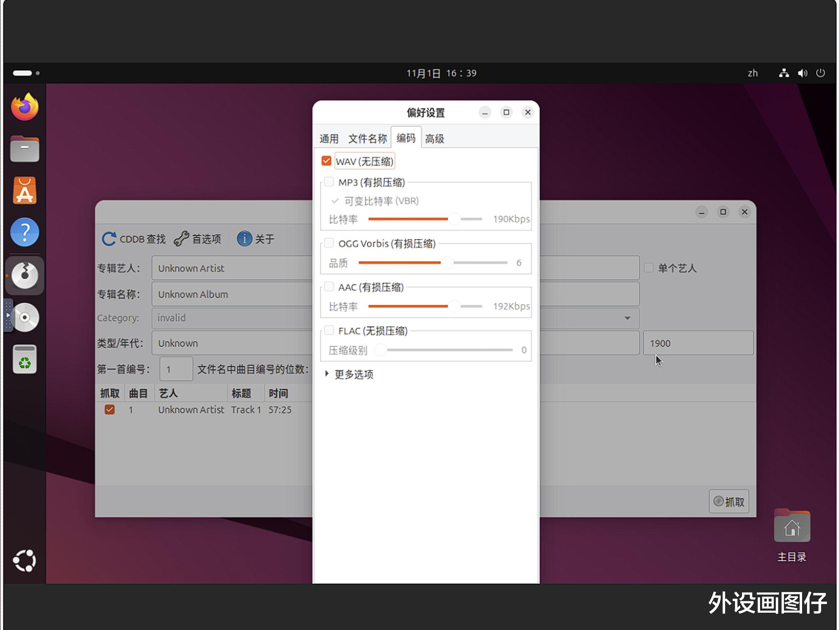This screenshot has width=840, height=630.
Task: Open the Home folder desktop icon
Action: pyautogui.click(x=791, y=527)
